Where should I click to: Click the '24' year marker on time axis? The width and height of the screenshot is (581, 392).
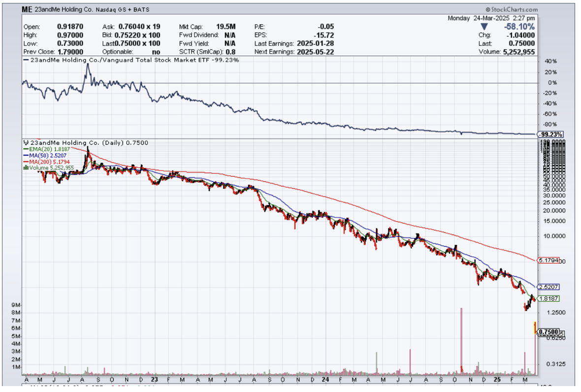[326, 380]
